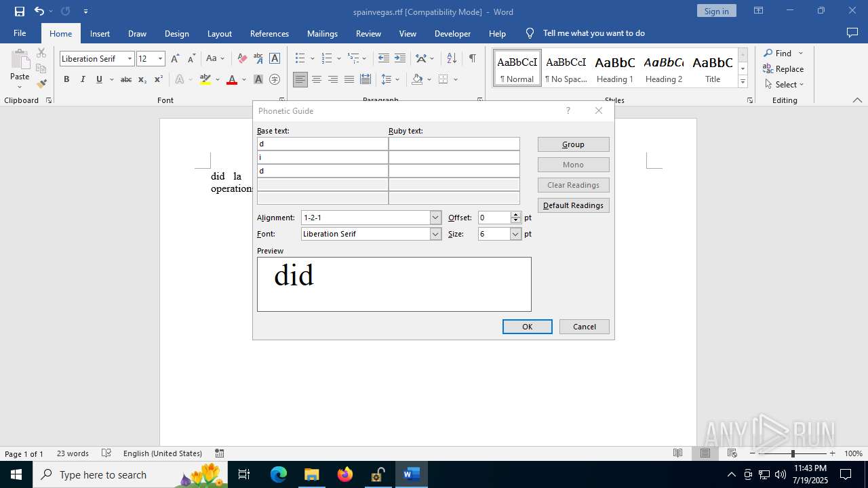Switch to the Insert tab
Screen dimensions: 868x488
[x=100, y=33]
